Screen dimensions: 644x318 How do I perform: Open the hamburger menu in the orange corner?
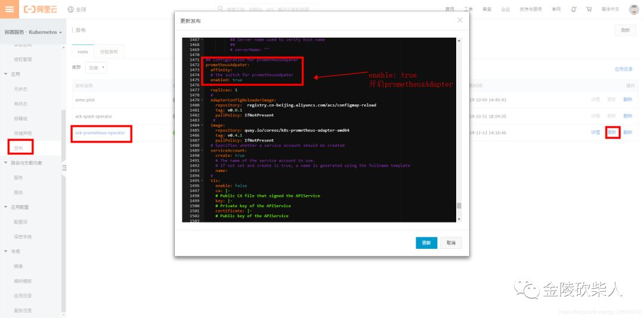pos(9,9)
